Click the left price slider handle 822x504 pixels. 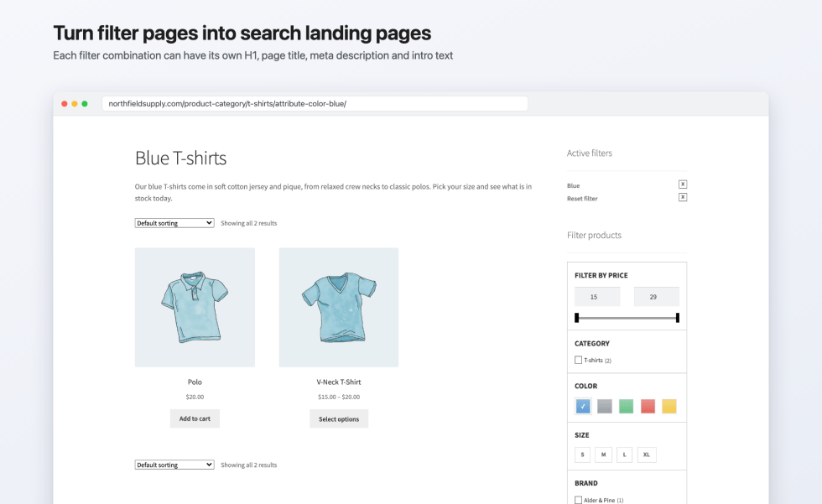tap(577, 318)
